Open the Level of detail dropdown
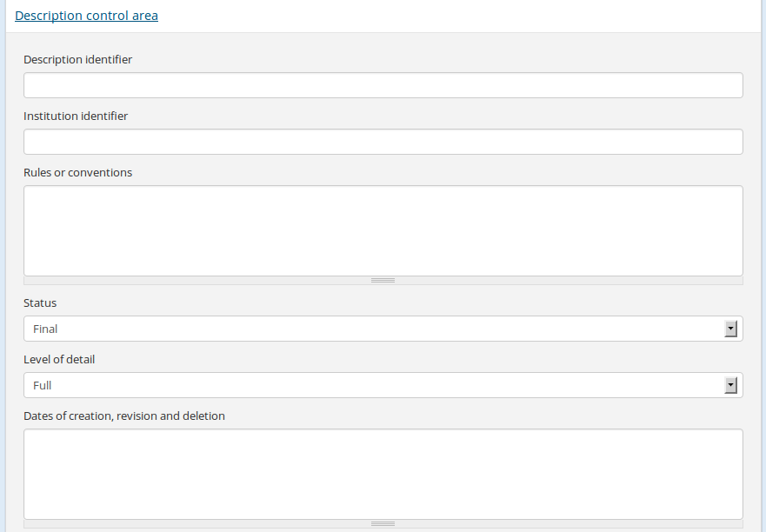Viewport: 766px width, 532px height. click(x=374, y=385)
